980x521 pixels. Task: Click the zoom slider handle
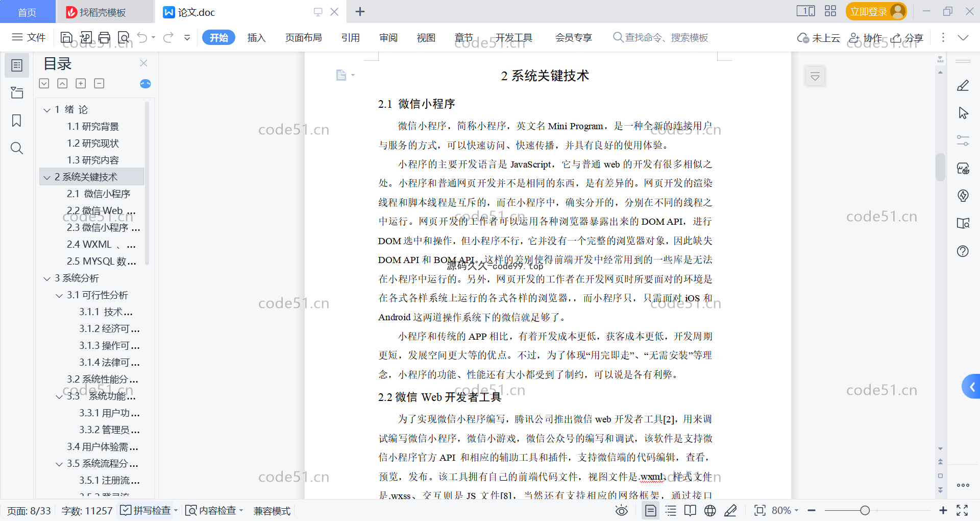865,510
